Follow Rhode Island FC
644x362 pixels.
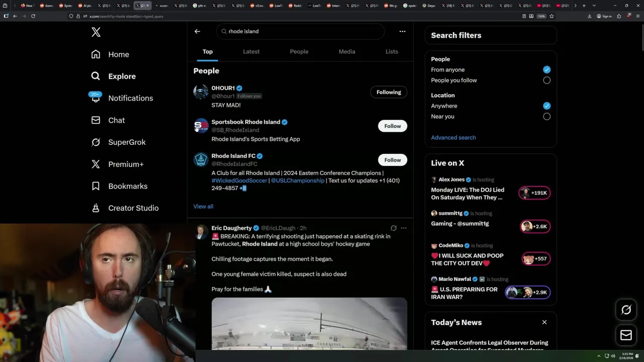[392, 160]
